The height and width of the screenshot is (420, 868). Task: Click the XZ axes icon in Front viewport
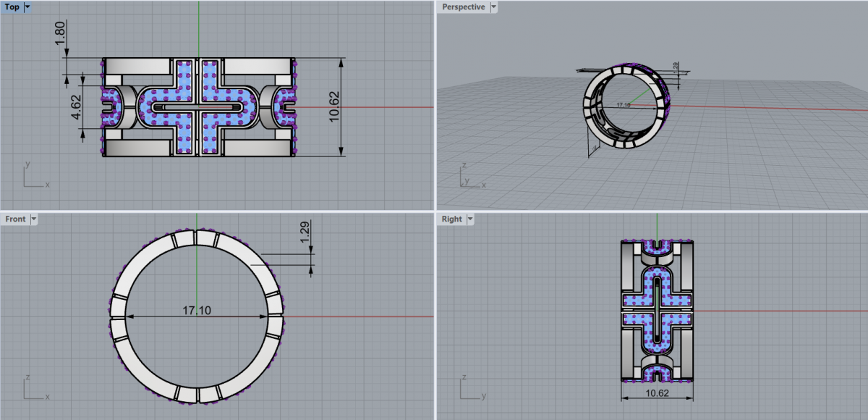coord(34,389)
